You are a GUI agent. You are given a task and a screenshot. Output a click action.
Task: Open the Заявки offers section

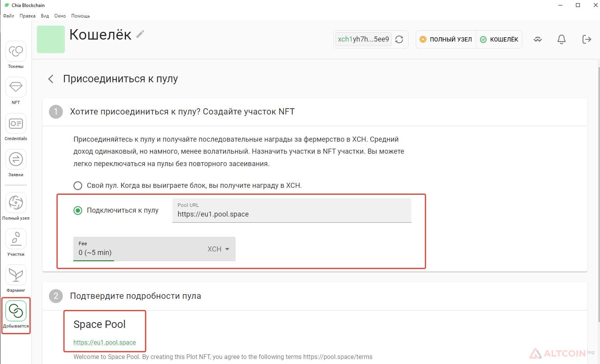[x=16, y=163]
